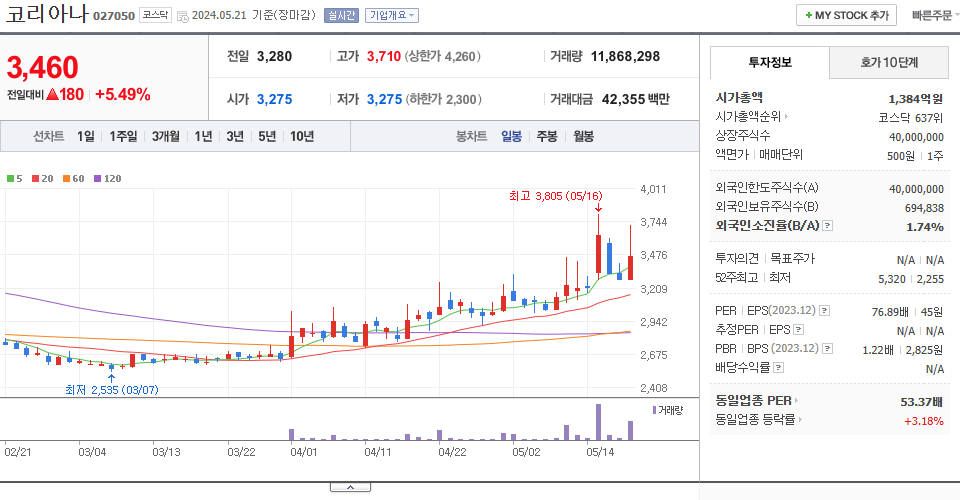
Task: Select the 1일 line chart period
Action: click(x=86, y=136)
